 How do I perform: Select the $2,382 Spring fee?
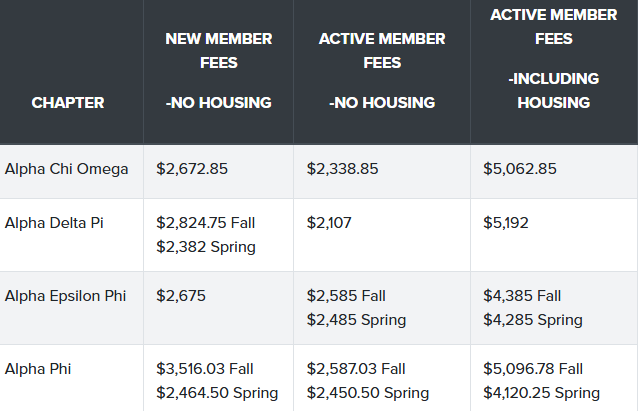coord(205,246)
